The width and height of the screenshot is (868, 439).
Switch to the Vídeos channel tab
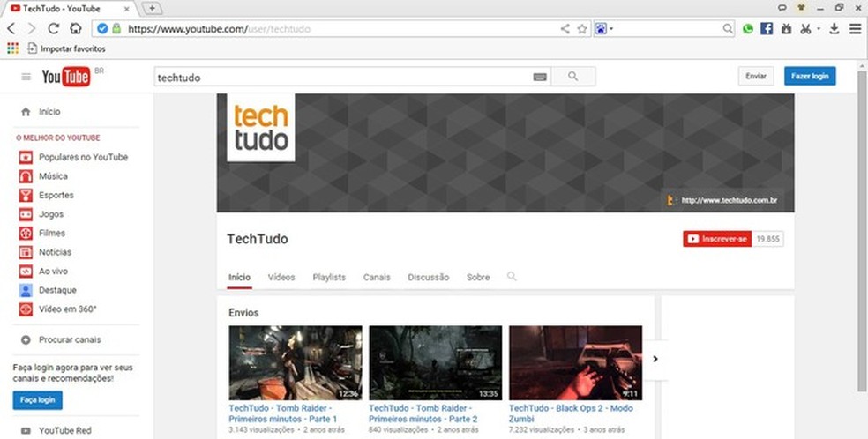(281, 277)
